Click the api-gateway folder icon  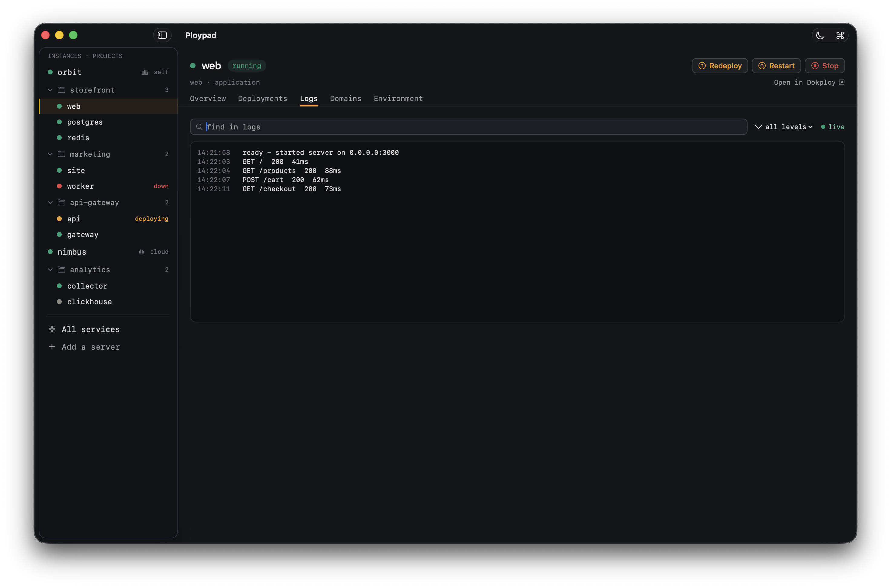(61, 202)
